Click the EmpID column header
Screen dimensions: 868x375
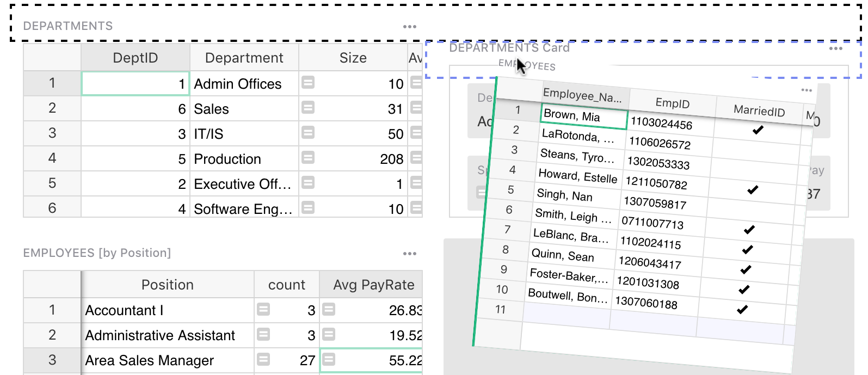672,103
